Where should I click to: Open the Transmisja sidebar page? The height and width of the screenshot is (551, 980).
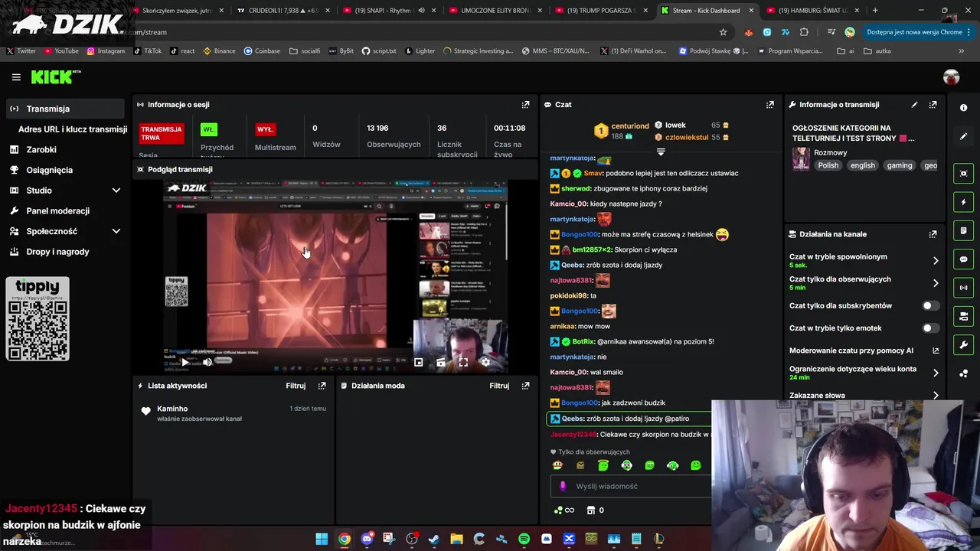pyautogui.click(x=65, y=109)
